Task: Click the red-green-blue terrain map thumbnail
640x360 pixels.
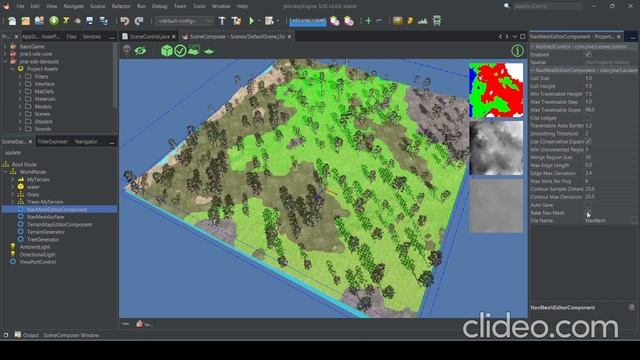Action: point(496,90)
